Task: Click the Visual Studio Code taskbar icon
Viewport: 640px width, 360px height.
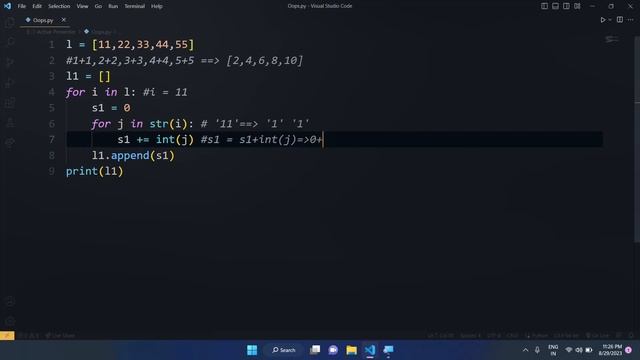Action: click(x=370, y=350)
